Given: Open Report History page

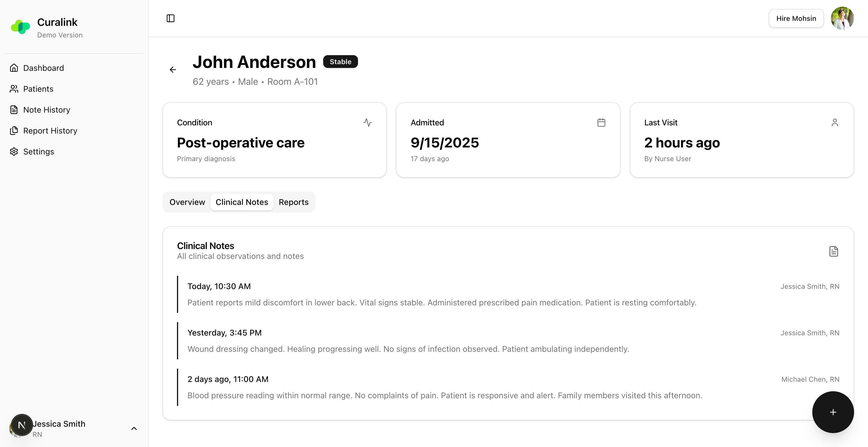Looking at the screenshot, I should (x=50, y=130).
